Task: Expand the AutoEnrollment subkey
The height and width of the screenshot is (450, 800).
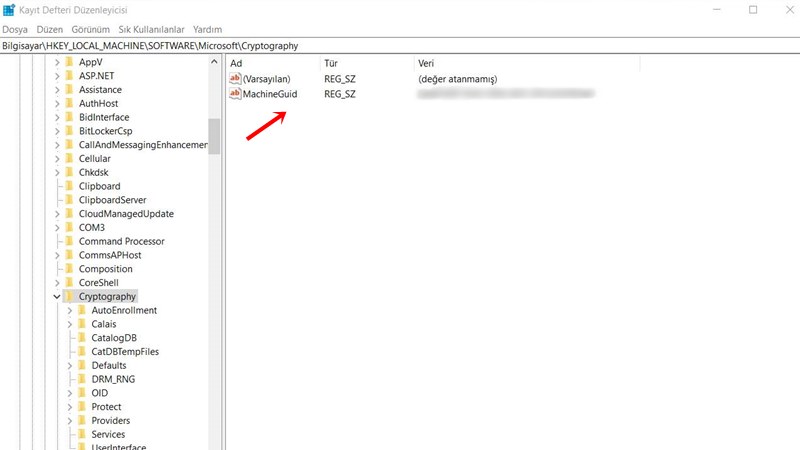Action: point(70,310)
